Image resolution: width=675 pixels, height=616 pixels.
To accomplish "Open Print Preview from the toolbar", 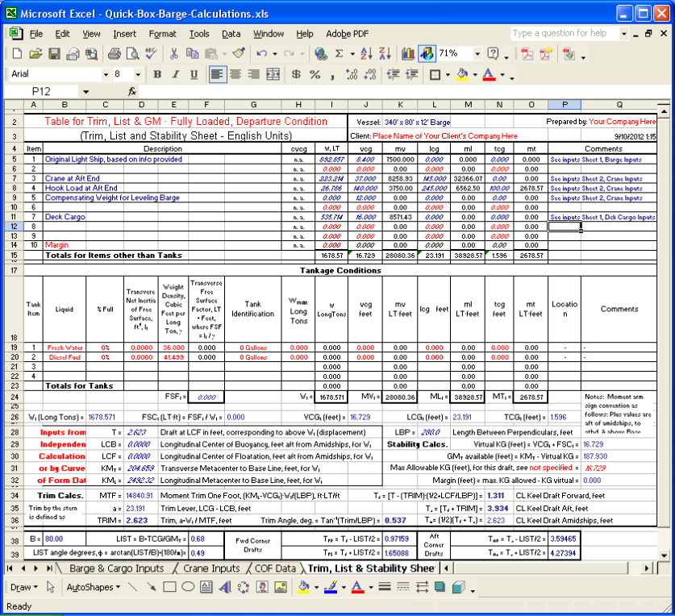I will (x=132, y=54).
